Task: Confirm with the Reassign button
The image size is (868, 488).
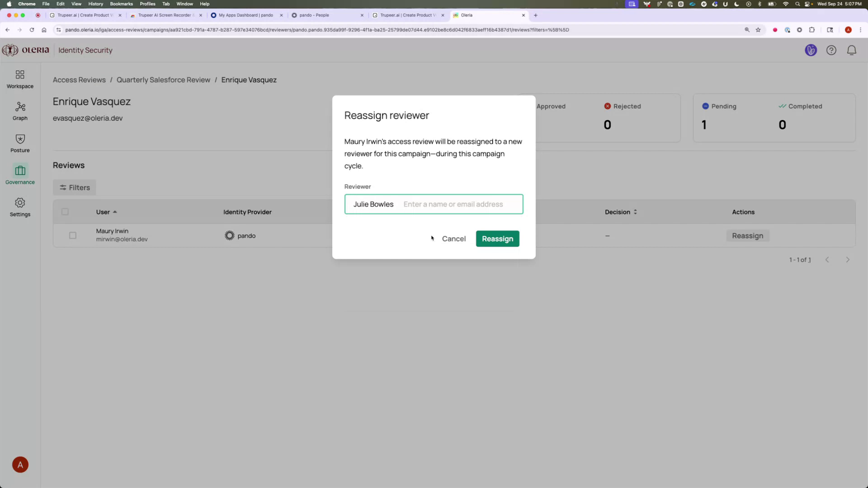Action: tap(497, 239)
